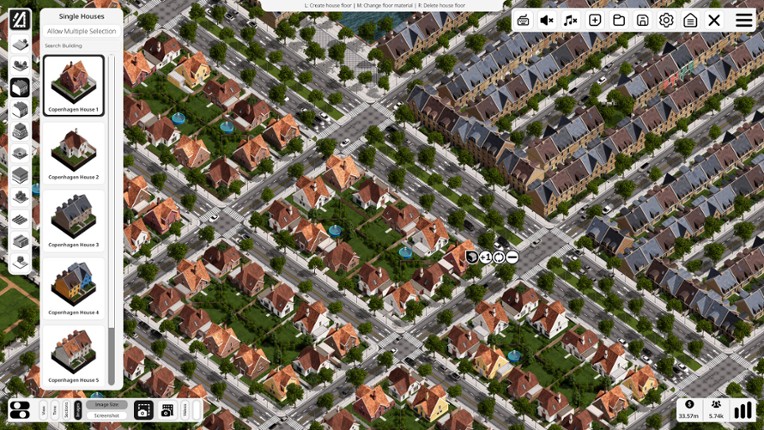Click the Image Size button
This screenshot has width=764, height=430.
[x=107, y=405]
